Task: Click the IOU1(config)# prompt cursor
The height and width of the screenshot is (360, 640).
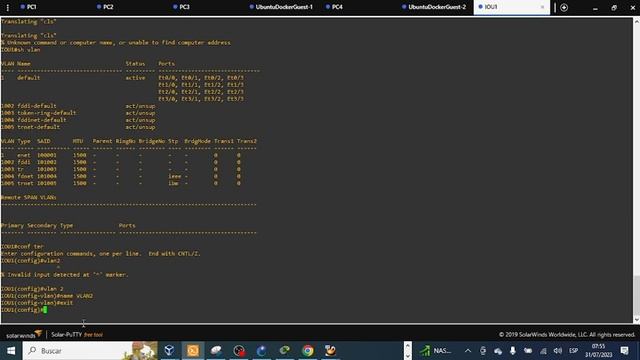Action: pos(45,310)
